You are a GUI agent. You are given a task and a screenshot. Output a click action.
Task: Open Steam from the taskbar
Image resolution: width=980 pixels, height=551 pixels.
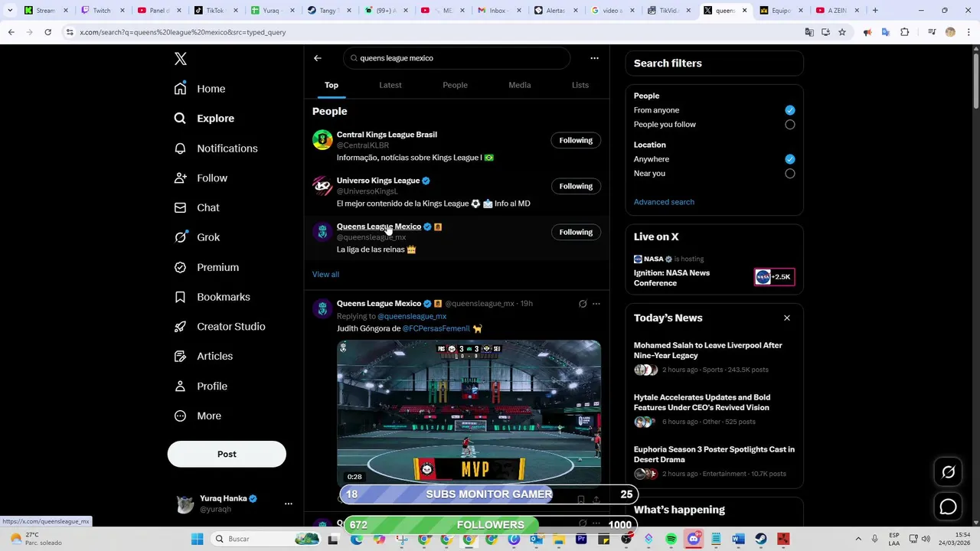tap(760, 539)
